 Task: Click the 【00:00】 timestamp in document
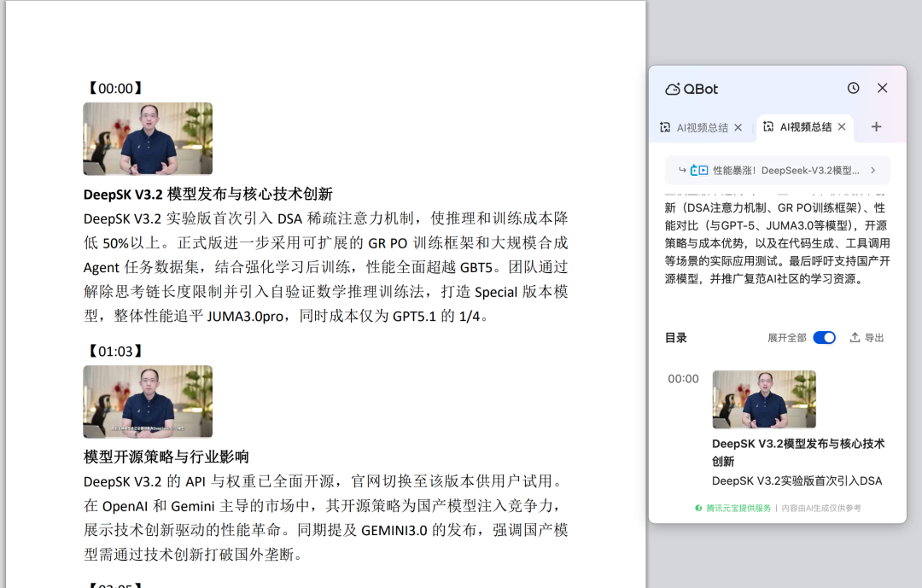pyautogui.click(x=115, y=88)
